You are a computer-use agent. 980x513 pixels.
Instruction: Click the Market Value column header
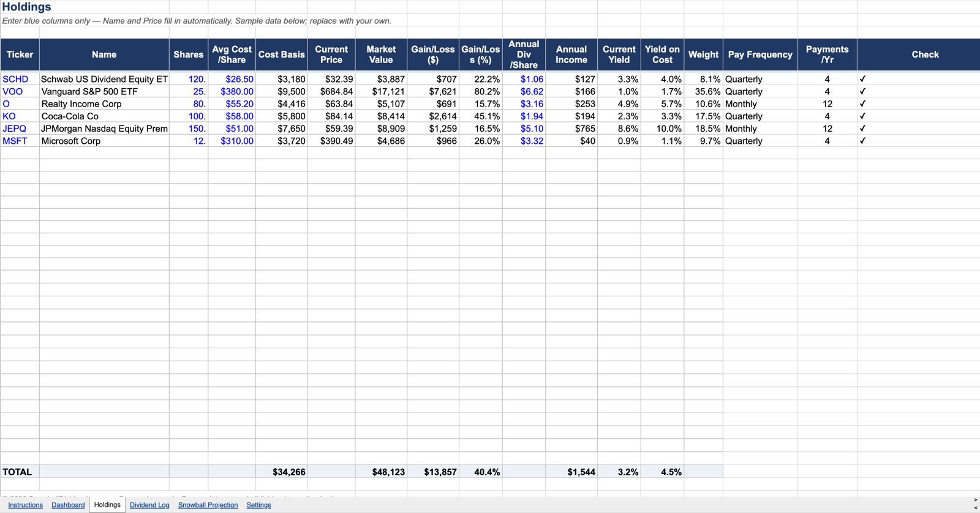tap(381, 54)
